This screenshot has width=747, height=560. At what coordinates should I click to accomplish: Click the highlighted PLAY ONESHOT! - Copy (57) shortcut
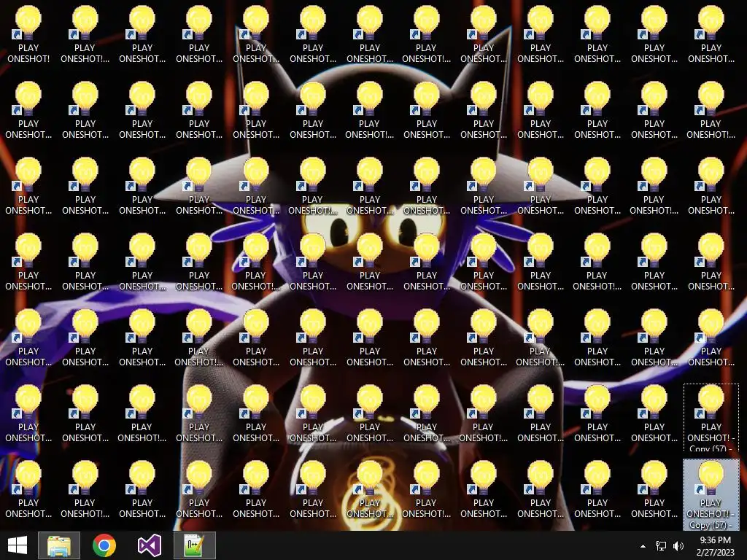[x=711, y=494]
